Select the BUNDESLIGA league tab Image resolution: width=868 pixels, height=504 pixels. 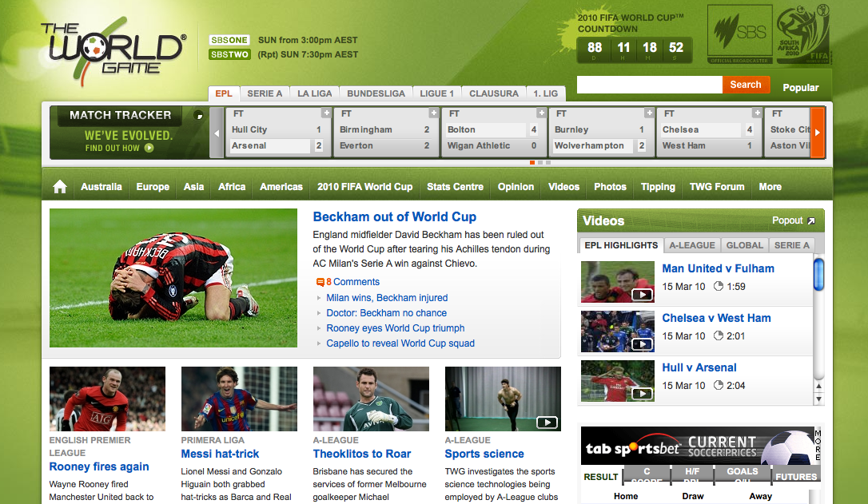point(376,93)
